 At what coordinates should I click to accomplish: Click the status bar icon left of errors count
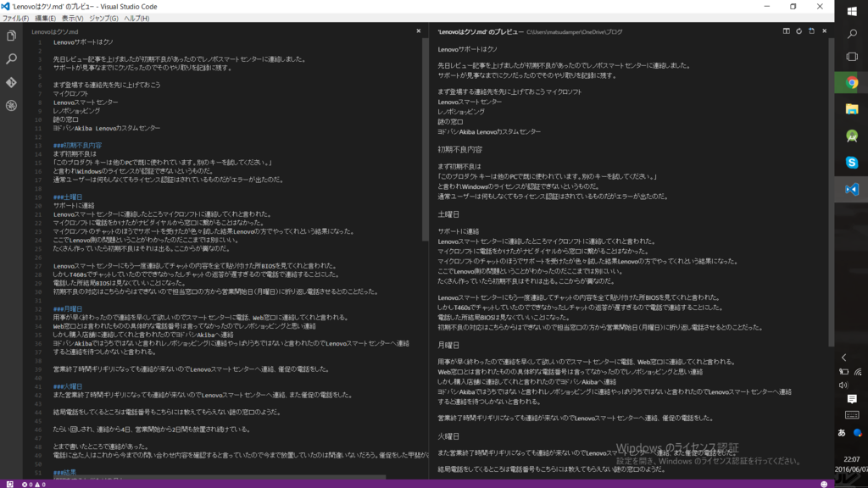pyautogui.click(x=10, y=484)
